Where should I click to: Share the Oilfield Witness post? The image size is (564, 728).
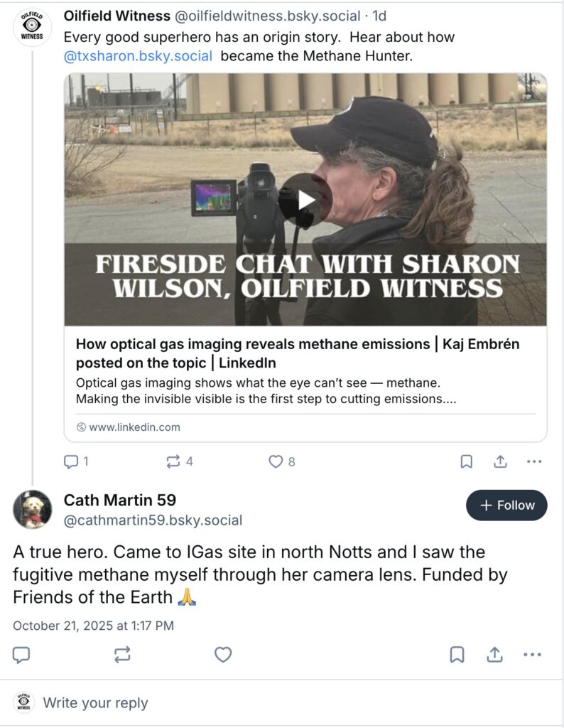click(500, 462)
